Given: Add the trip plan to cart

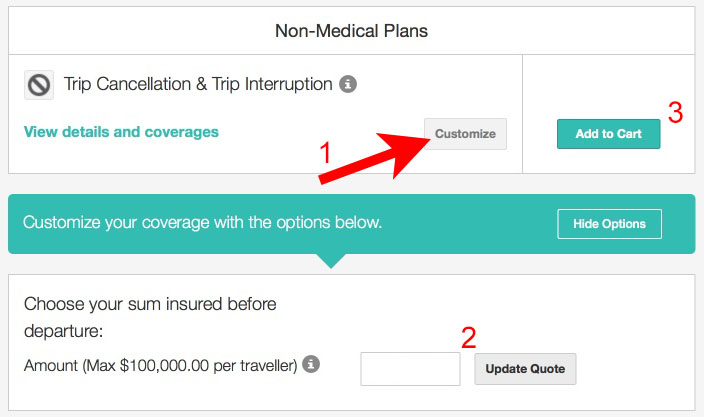Looking at the screenshot, I should [609, 134].
